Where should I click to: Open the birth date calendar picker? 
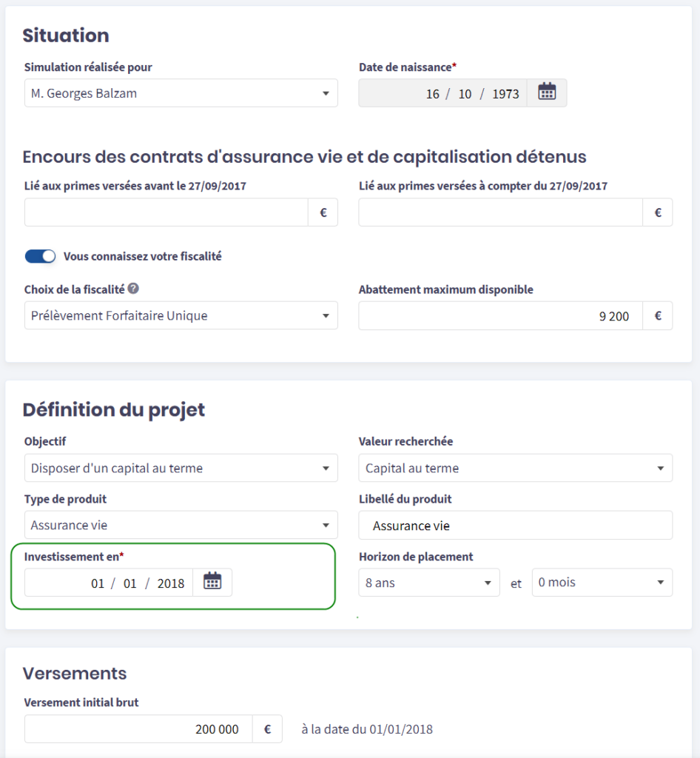(x=547, y=93)
